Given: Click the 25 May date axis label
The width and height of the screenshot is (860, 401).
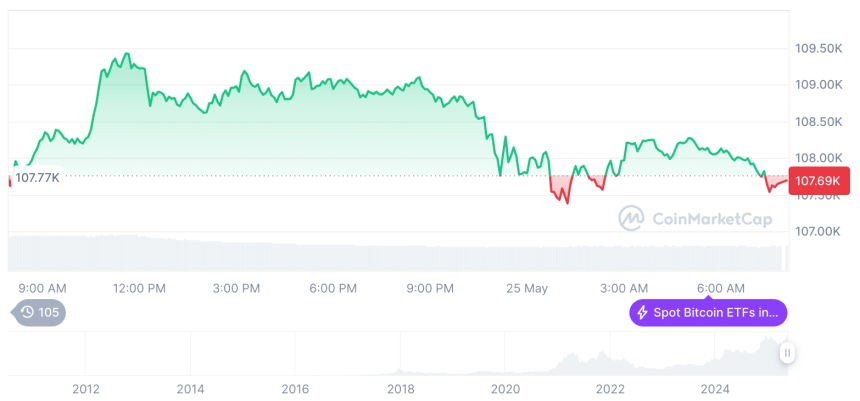Looking at the screenshot, I should click(x=527, y=288).
